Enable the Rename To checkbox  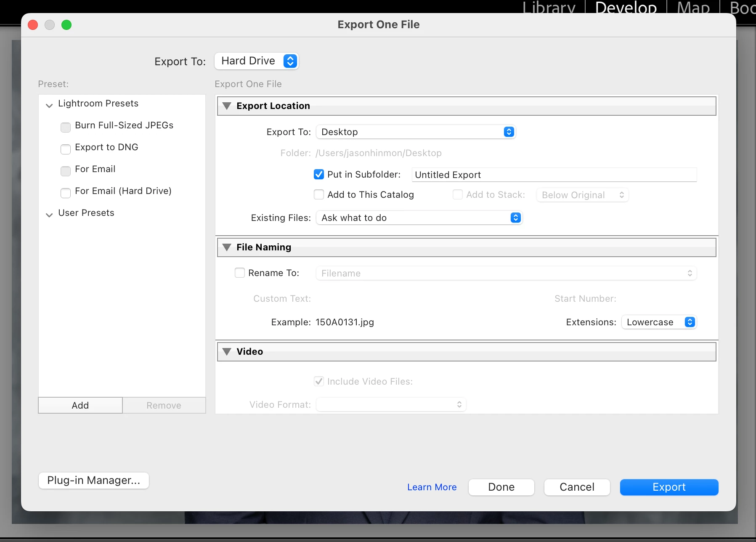[240, 273]
